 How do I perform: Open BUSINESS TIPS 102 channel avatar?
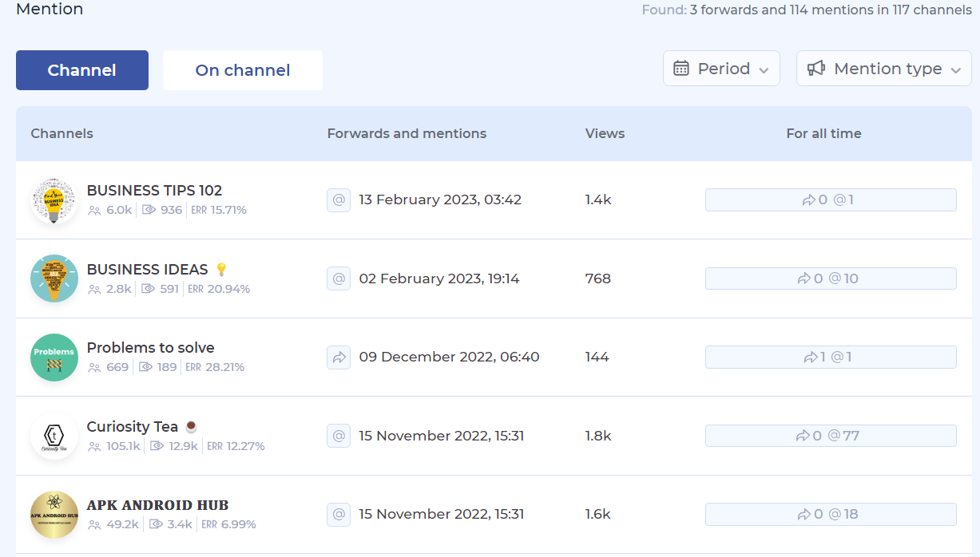point(54,200)
